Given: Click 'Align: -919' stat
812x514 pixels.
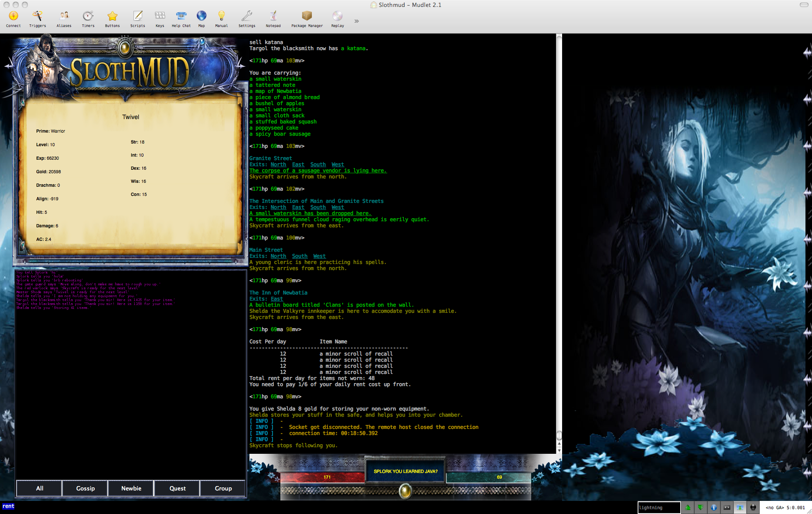Looking at the screenshot, I should coord(47,199).
